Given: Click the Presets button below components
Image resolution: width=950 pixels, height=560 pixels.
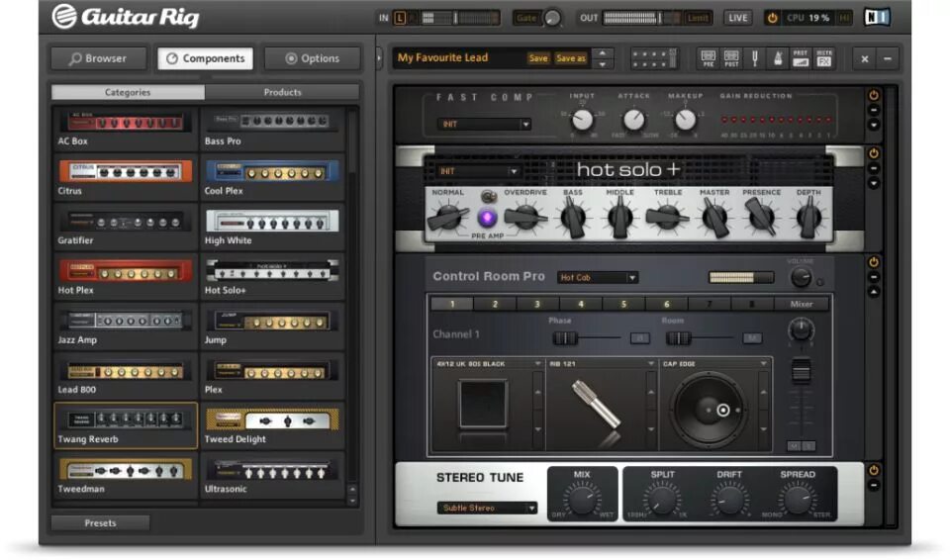Looking at the screenshot, I should click(100, 523).
